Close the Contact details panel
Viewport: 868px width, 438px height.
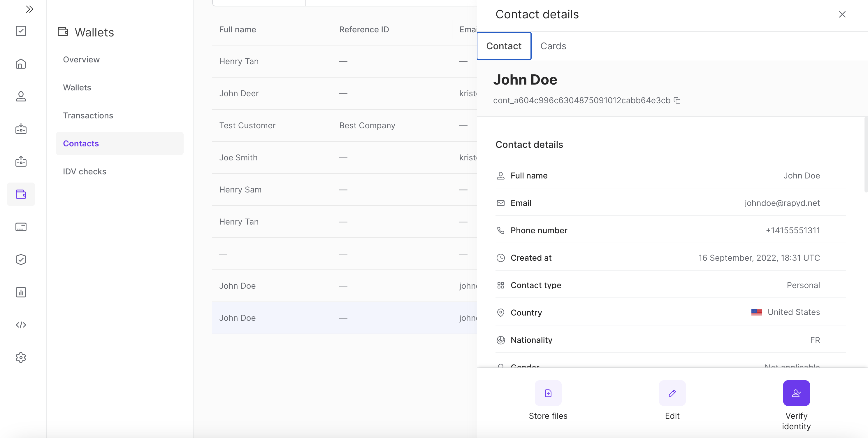click(x=842, y=14)
